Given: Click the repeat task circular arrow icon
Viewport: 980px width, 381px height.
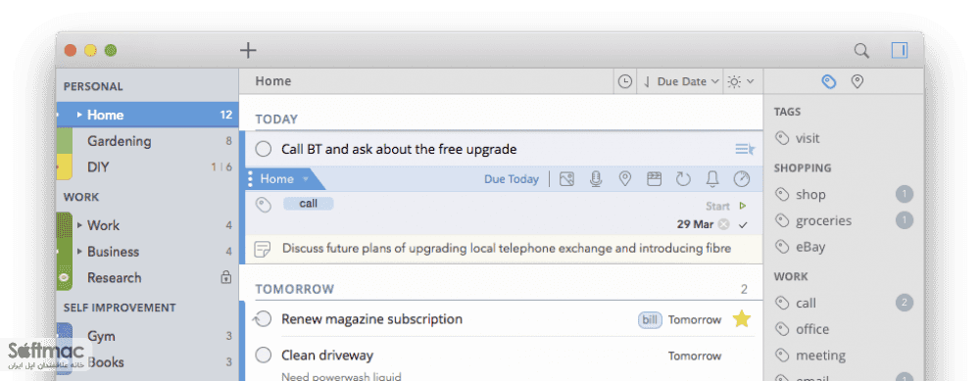Looking at the screenshot, I should point(683,179).
